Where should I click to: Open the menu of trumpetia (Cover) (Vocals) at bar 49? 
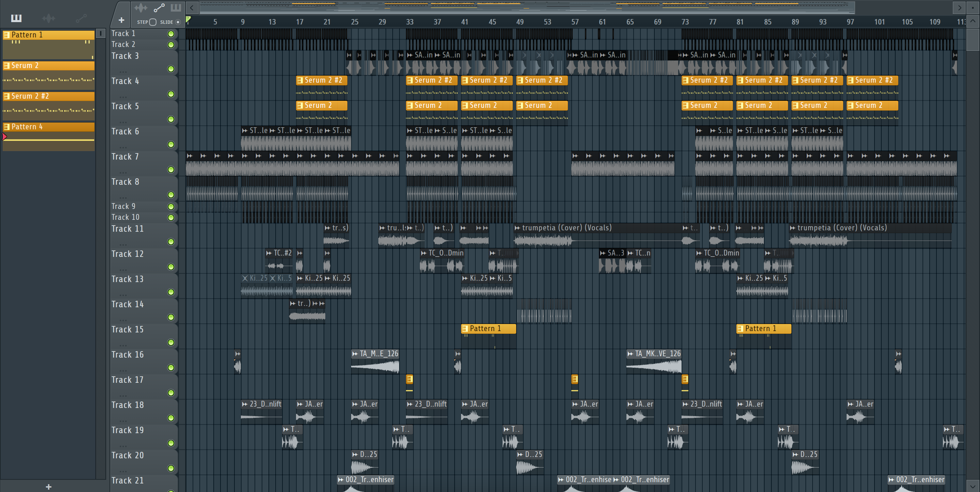point(517,228)
